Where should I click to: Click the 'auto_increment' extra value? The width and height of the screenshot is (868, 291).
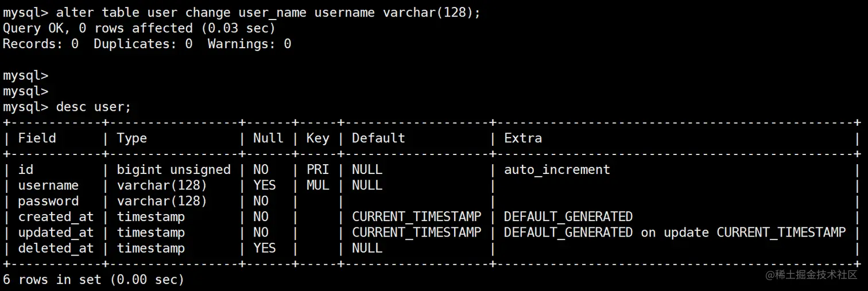557,170
